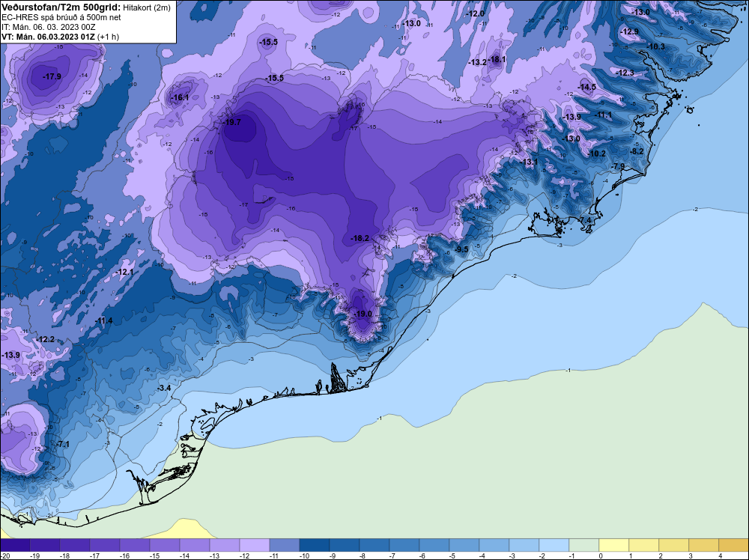Select the legend scale value 4

click(x=721, y=556)
